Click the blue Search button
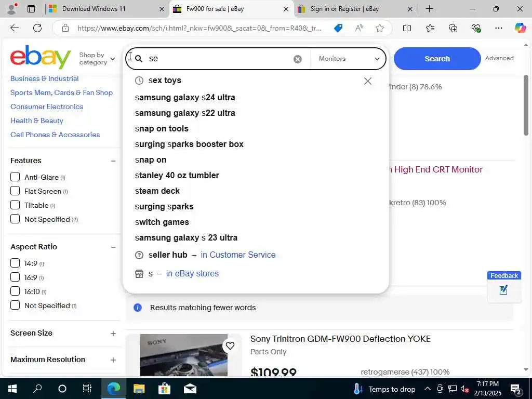This screenshot has height=399, width=532. point(437,59)
